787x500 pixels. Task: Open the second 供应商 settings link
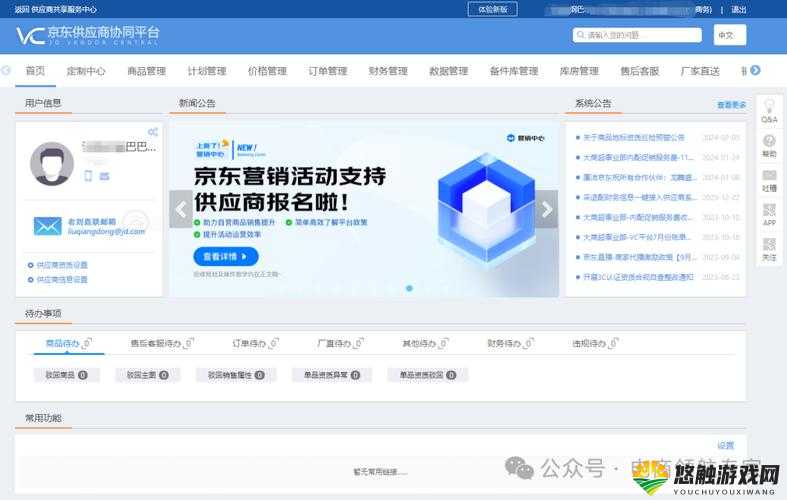pyautogui.click(x=62, y=280)
